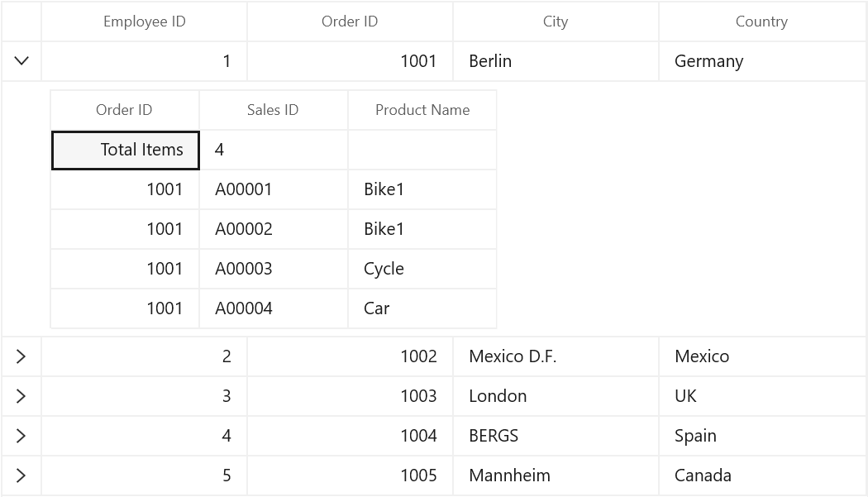Sort by the Country column header

pyautogui.click(x=761, y=22)
